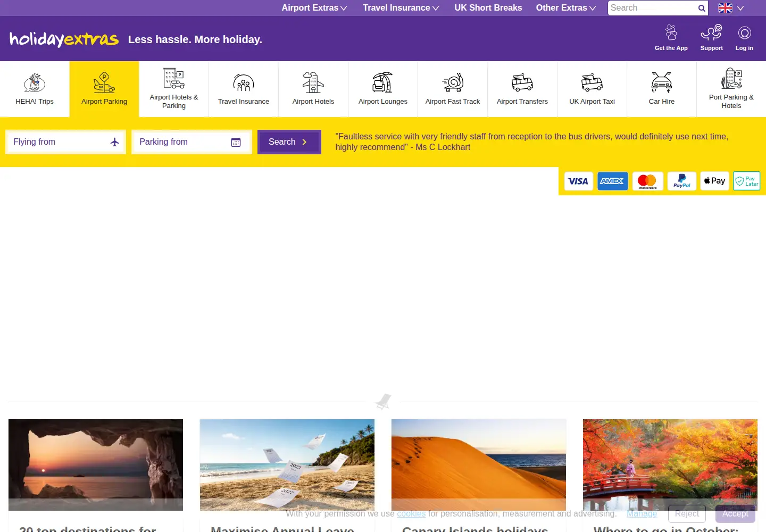Image resolution: width=766 pixels, height=532 pixels.
Task: Open the sand dune article thumbnail
Action: [x=479, y=465]
